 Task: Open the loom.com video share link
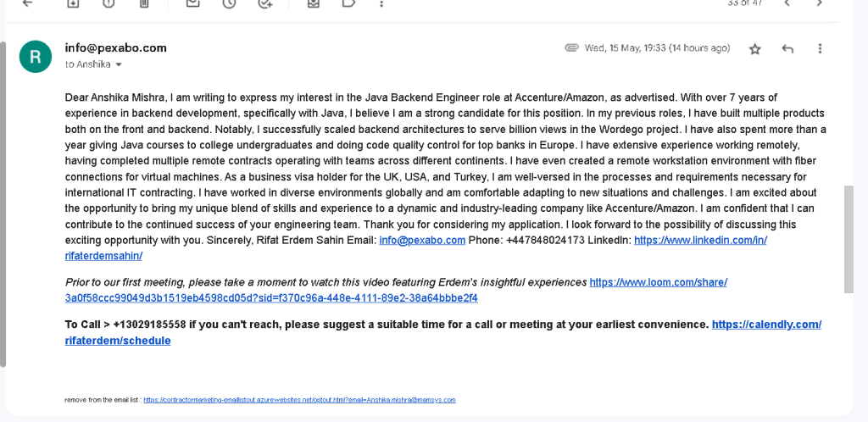click(396, 291)
